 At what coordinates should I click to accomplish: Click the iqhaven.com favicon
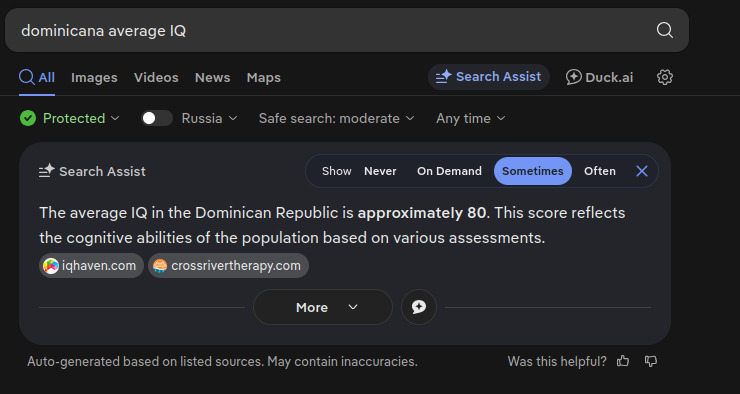51,266
